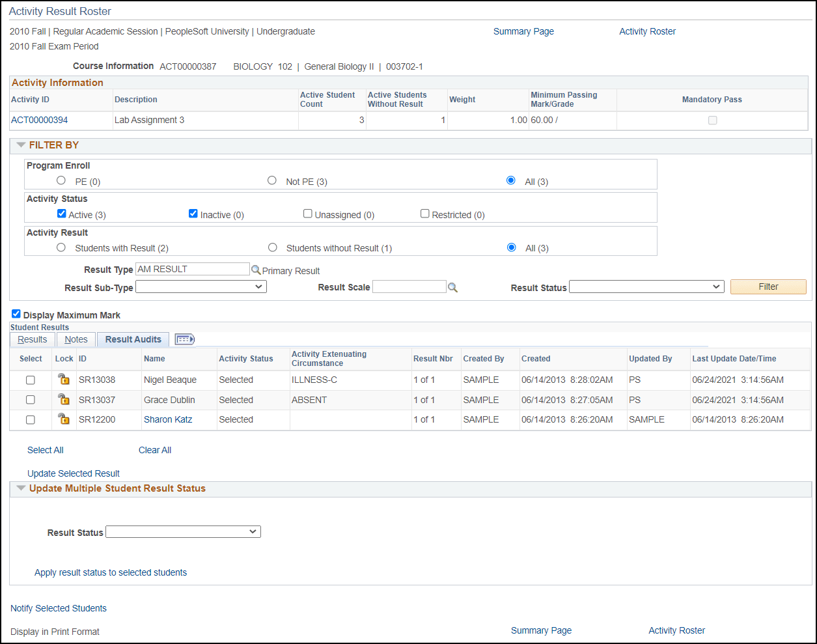Tick the select box for Grace Dublin

(30, 400)
